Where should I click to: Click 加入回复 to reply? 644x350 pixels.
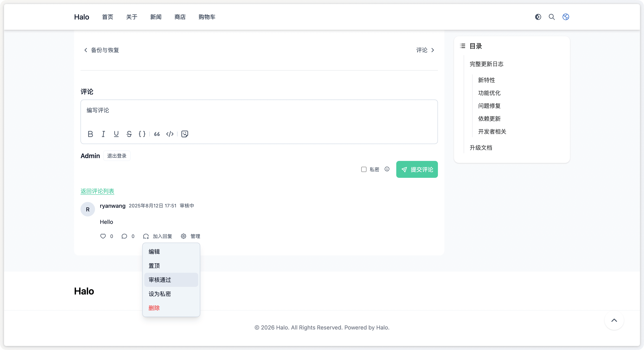click(x=158, y=236)
